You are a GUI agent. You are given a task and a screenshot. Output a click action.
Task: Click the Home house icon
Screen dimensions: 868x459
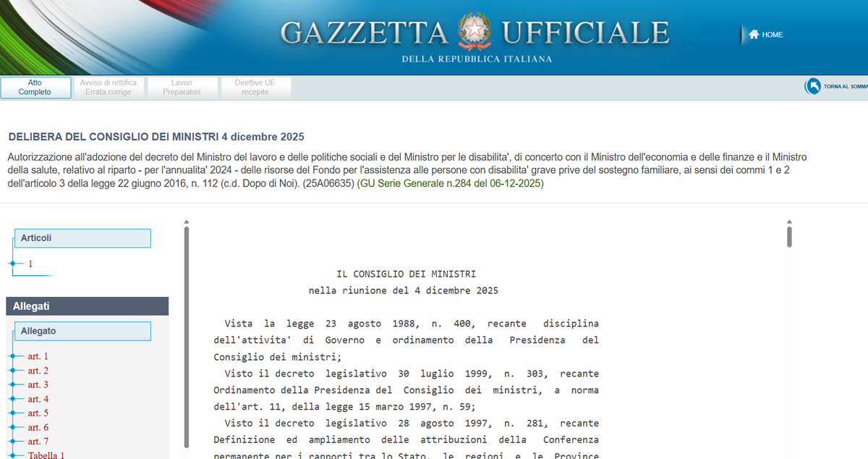[x=753, y=35]
